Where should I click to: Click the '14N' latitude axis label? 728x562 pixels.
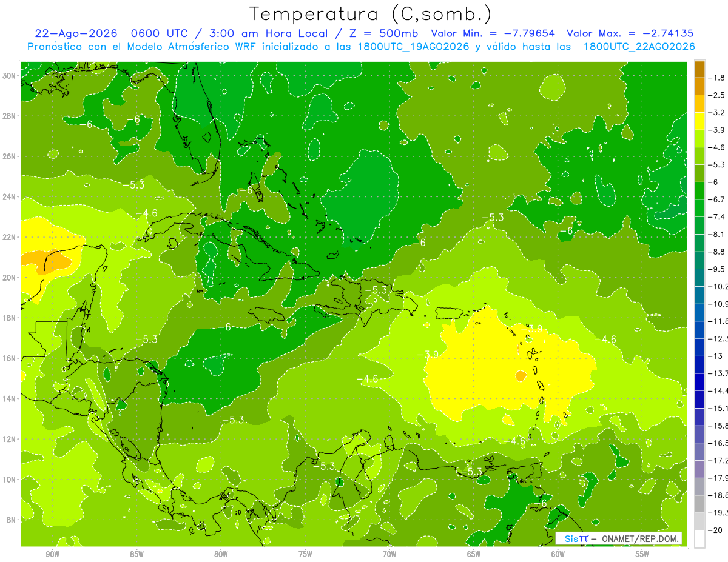point(10,398)
